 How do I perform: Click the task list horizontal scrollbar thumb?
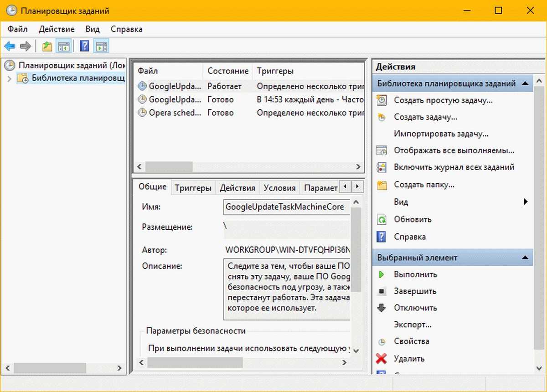[x=168, y=166]
